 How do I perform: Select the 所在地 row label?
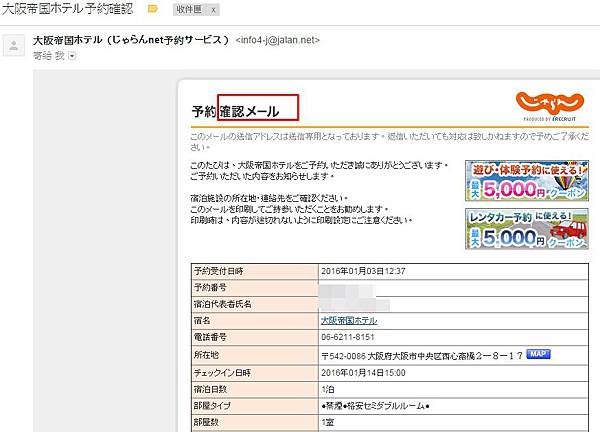coord(206,355)
